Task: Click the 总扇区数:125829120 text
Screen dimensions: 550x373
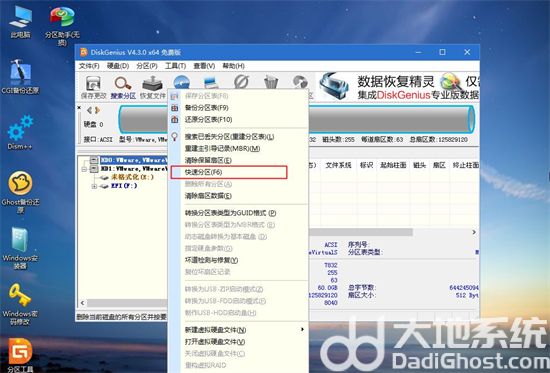Action: (438, 139)
